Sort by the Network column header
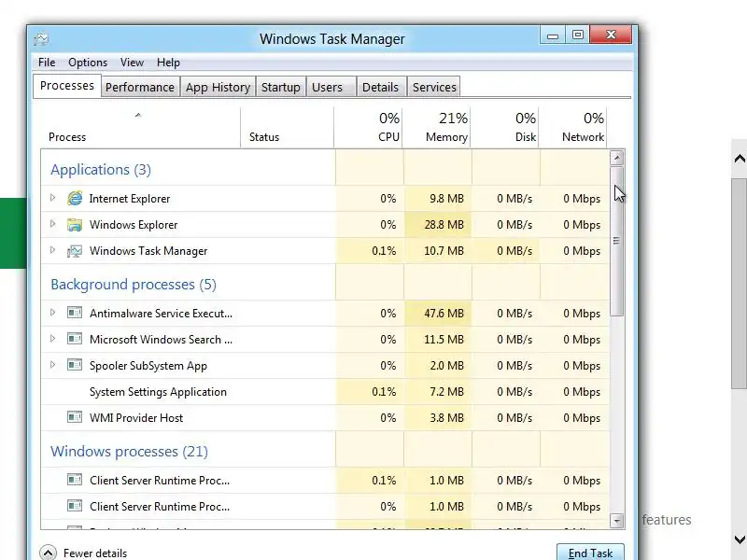The image size is (747, 560). click(x=573, y=128)
